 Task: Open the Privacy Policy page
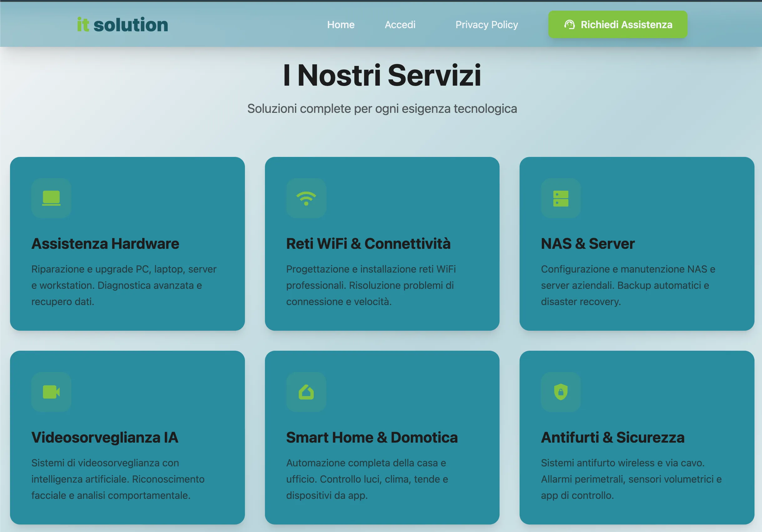point(486,25)
